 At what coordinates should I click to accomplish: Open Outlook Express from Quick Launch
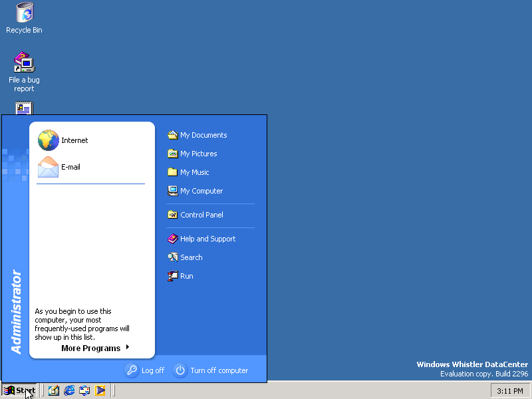84,390
